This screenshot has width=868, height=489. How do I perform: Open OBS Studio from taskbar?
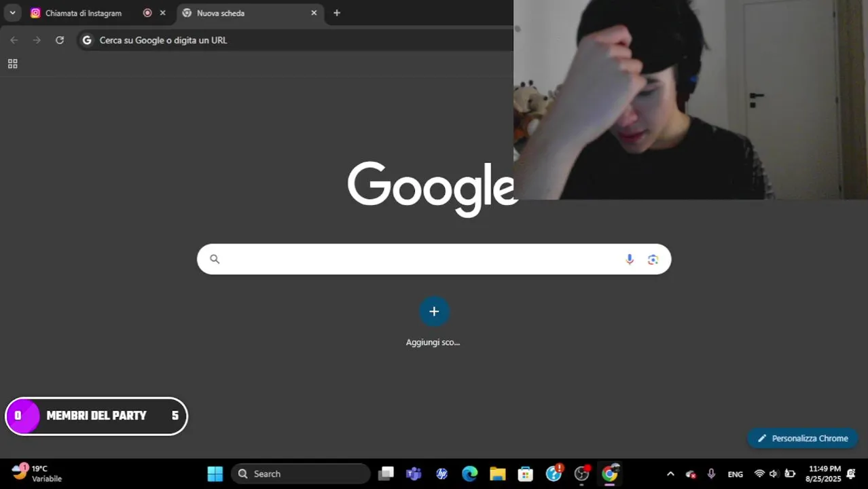point(582,473)
